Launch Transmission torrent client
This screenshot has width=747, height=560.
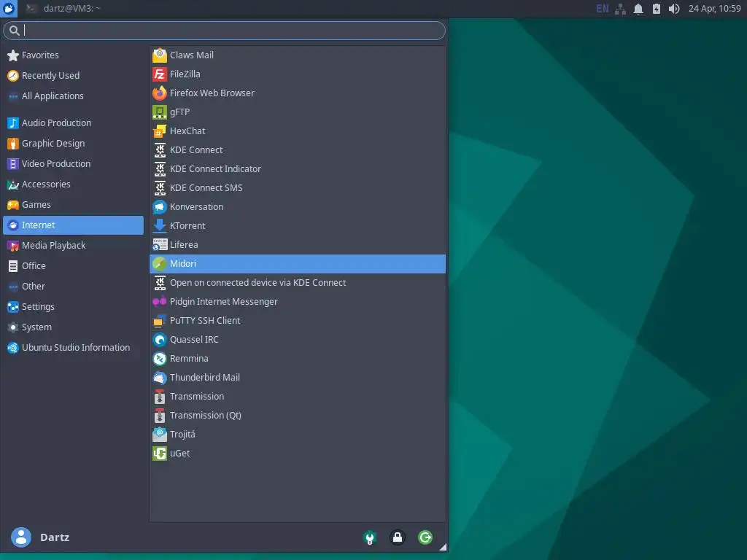(x=298, y=397)
